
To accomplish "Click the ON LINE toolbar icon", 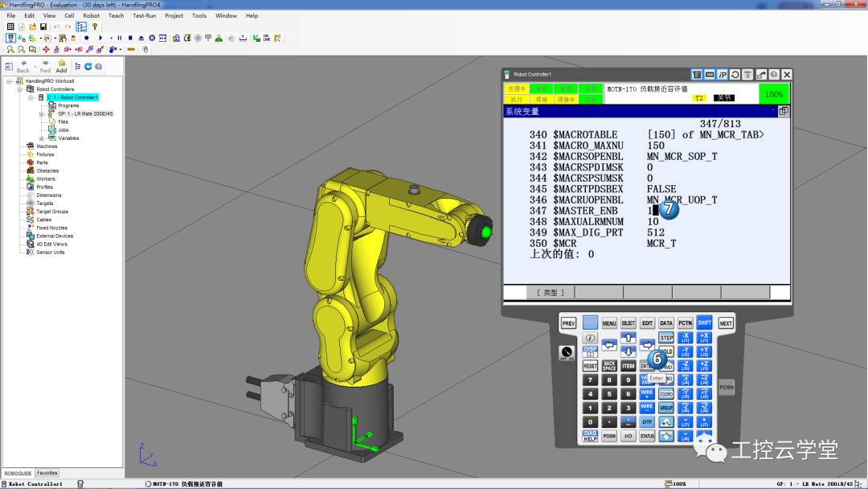I will pyautogui.click(x=267, y=39).
